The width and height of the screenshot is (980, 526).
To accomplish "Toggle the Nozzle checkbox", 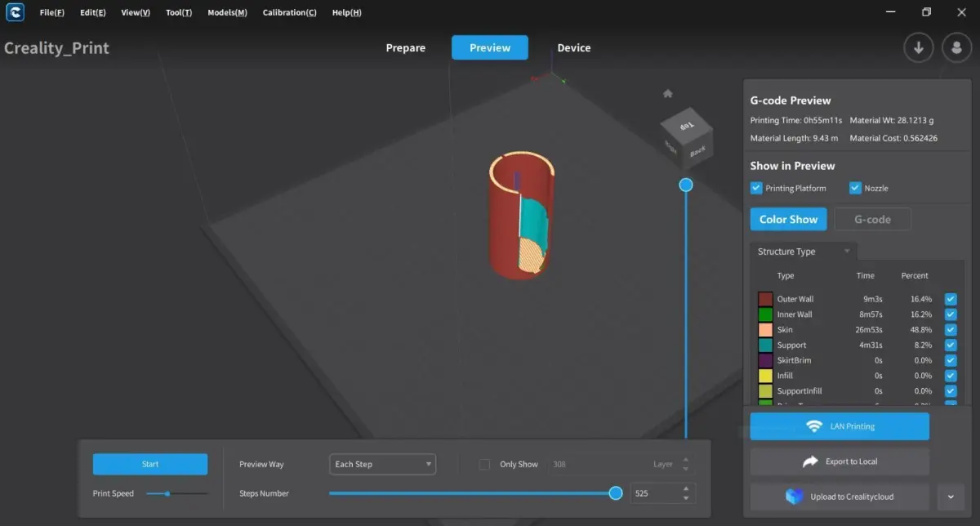I will click(x=856, y=188).
